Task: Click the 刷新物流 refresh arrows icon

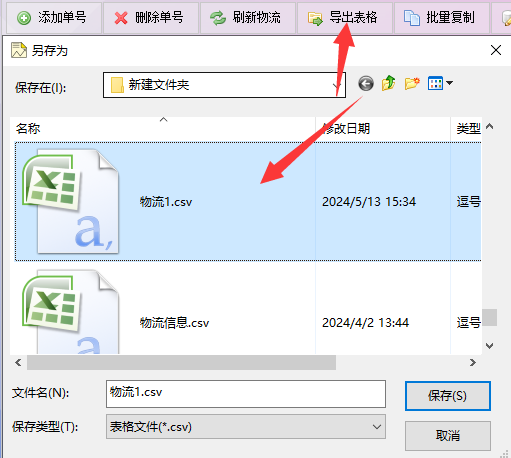Action: click(218, 18)
